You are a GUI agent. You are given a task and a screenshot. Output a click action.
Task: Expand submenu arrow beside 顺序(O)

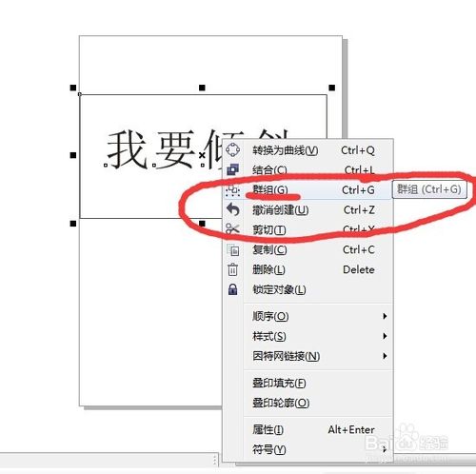385,316
